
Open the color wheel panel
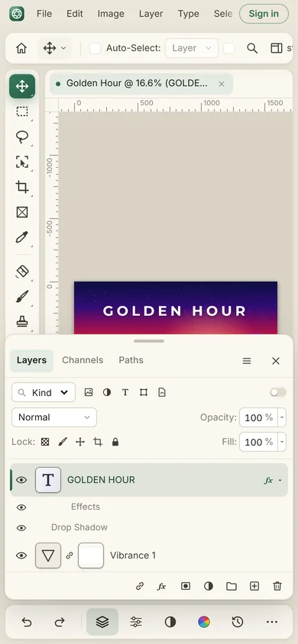coord(204,622)
